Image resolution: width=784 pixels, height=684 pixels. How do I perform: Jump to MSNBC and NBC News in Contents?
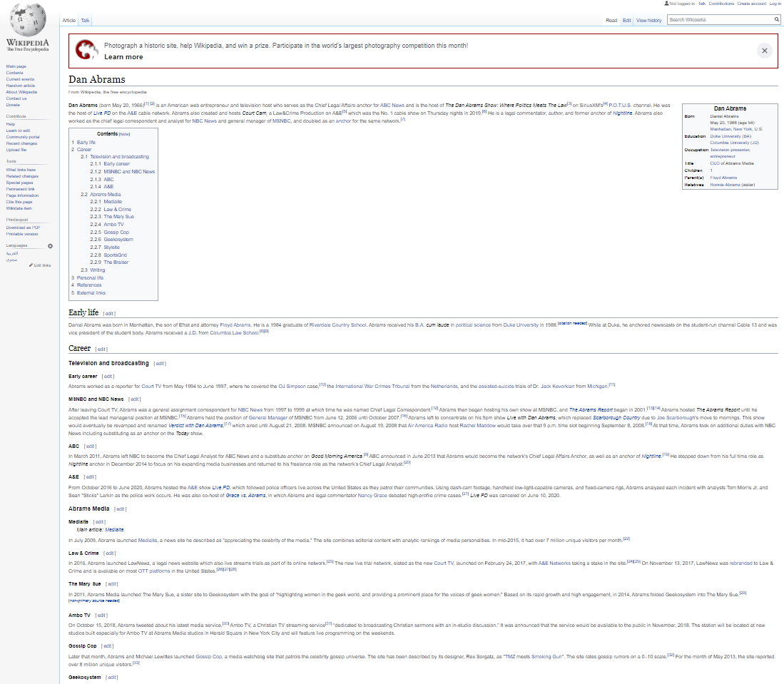[130, 171]
